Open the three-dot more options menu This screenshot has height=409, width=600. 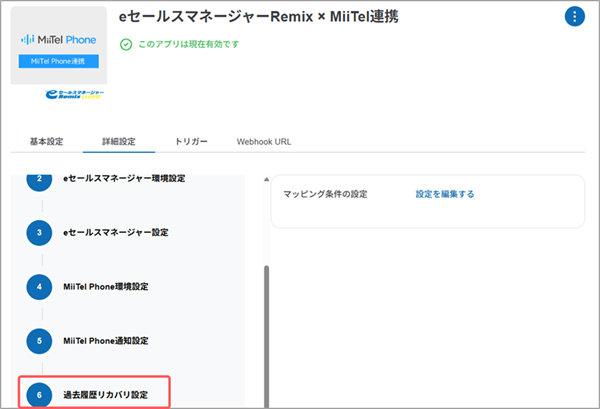pos(574,16)
